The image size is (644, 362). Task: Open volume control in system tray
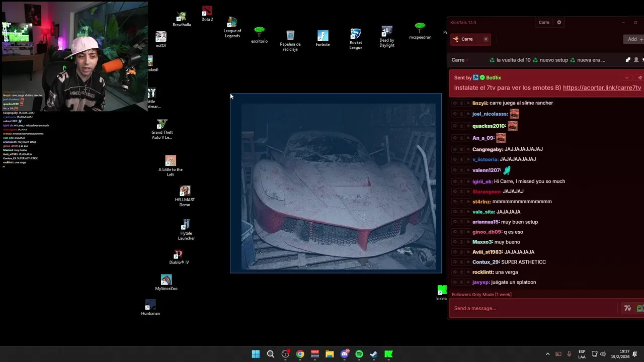pos(603,354)
